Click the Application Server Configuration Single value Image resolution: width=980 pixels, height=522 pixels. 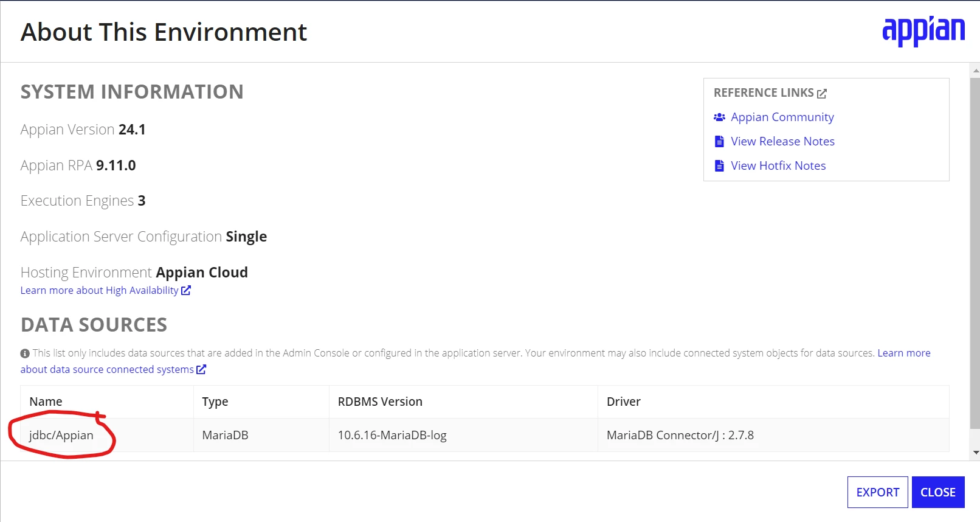click(246, 237)
